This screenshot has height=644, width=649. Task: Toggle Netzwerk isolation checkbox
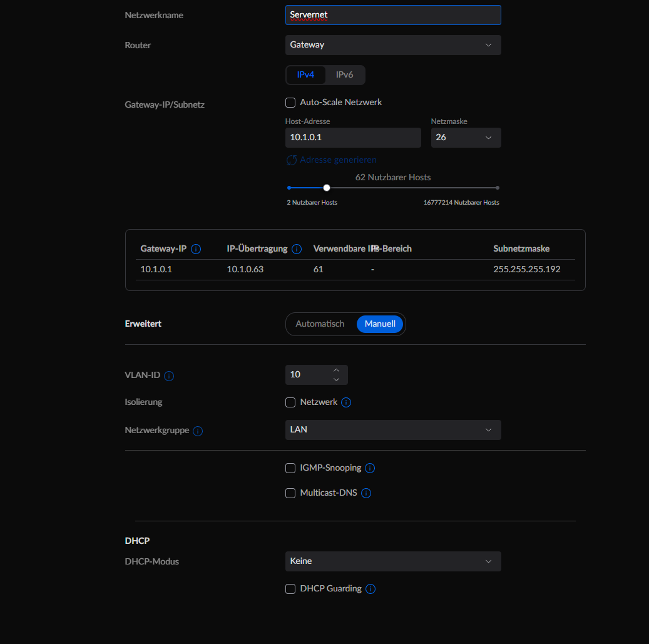point(290,402)
